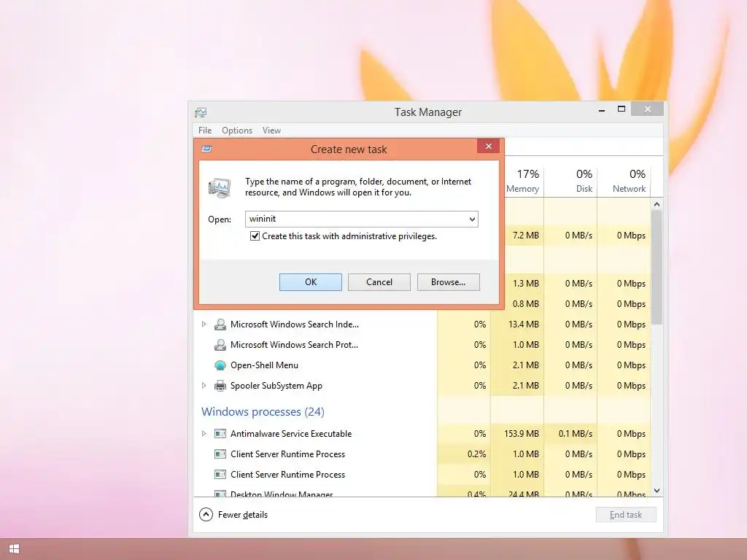Click the 0.1 MB/s disk value
Viewport: 747px width, 560px height.
click(x=576, y=434)
